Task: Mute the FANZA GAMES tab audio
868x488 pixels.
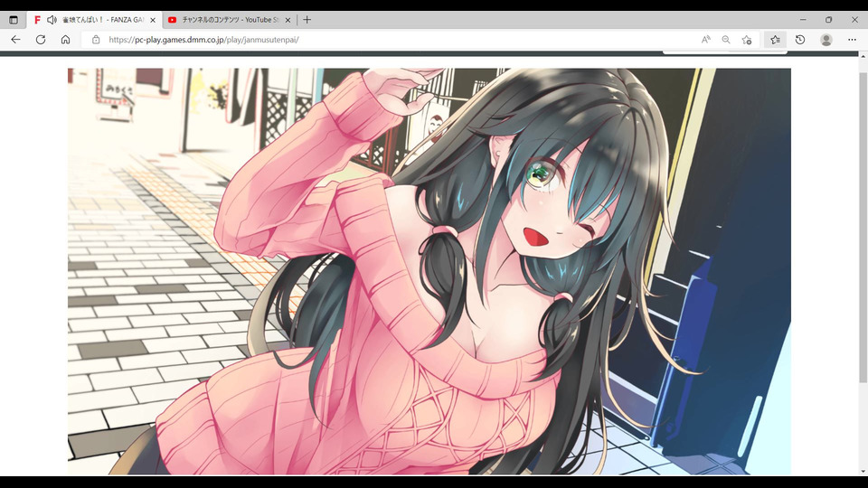Action: 52,20
